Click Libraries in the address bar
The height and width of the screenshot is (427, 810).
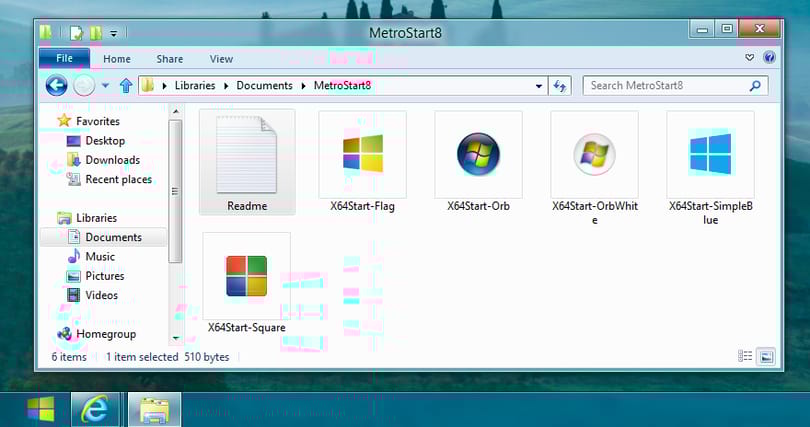[195, 86]
